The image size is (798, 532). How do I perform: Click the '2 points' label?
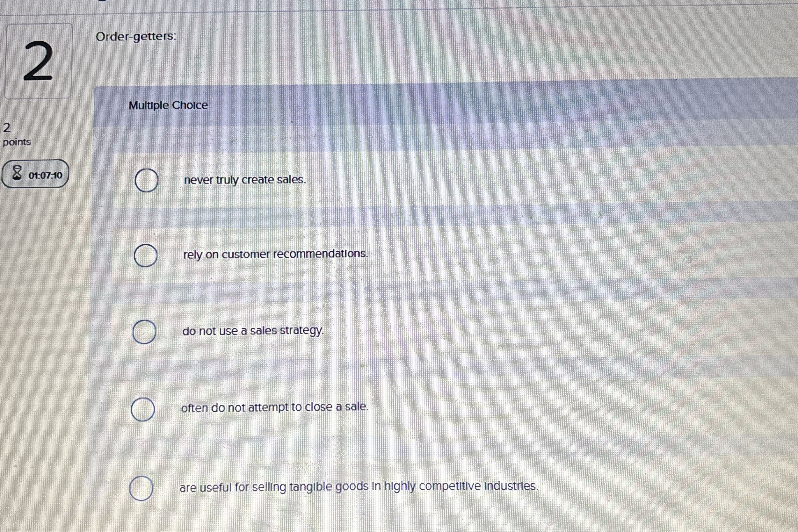[17, 134]
